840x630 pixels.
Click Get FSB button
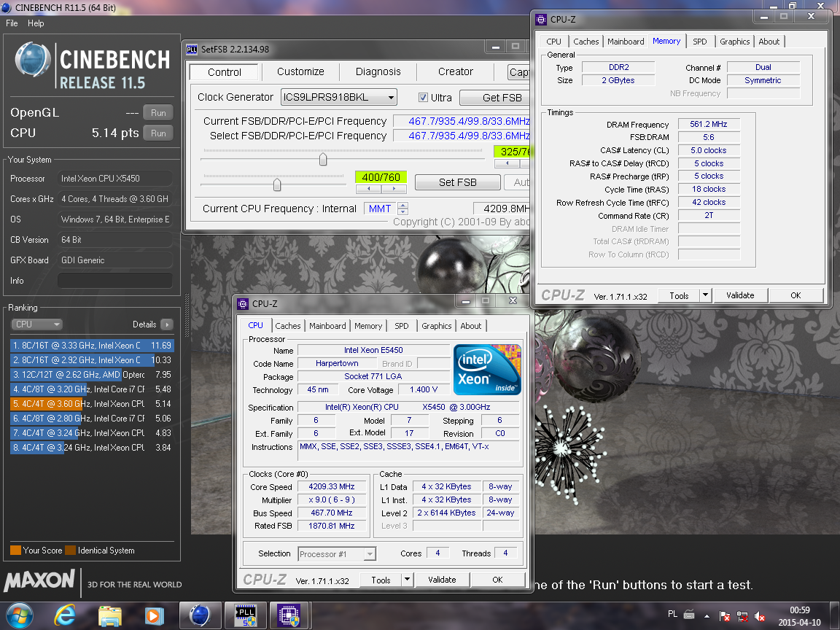(494, 98)
